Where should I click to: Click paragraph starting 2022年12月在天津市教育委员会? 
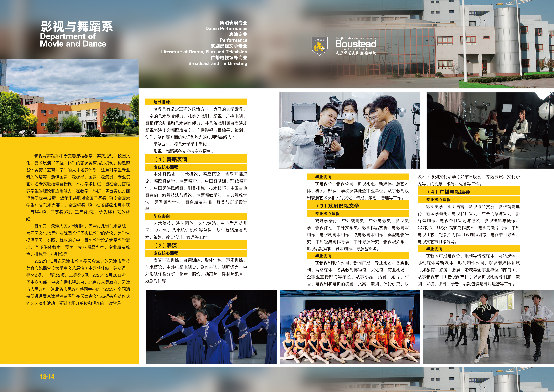[x=78, y=282]
